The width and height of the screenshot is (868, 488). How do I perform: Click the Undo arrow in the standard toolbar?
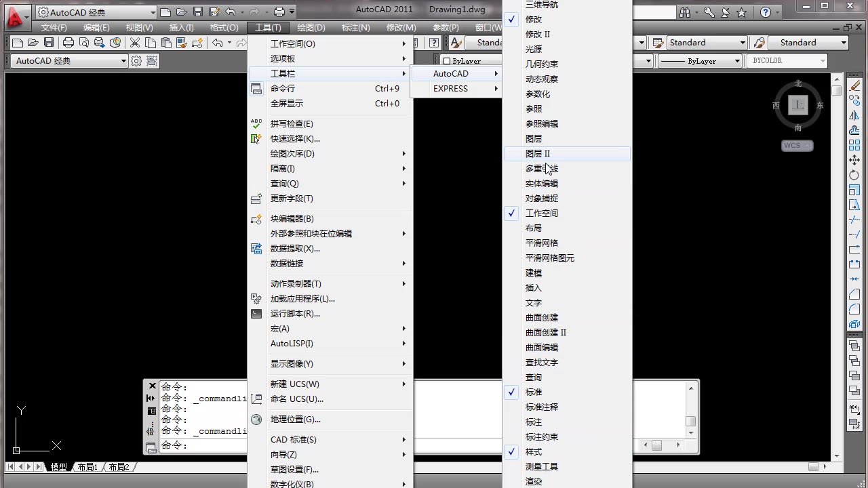(x=217, y=43)
